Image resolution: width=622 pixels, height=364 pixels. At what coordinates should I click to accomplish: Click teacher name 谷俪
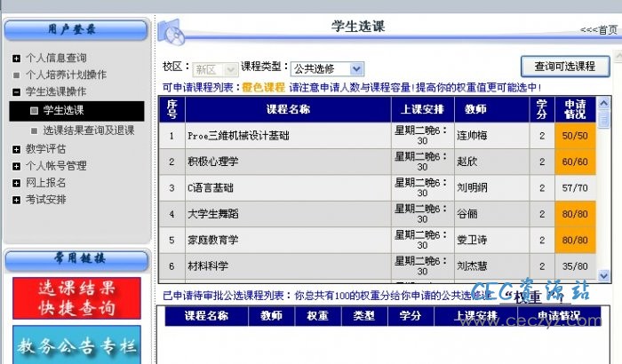tap(467, 214)
